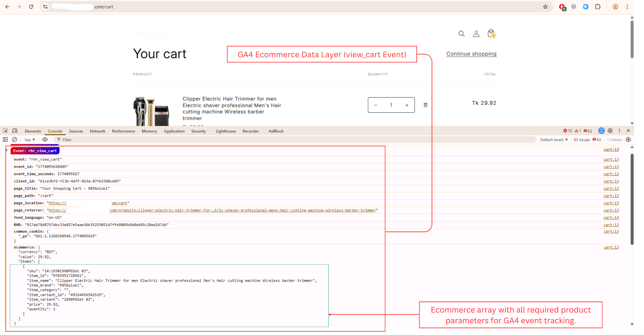Open the shopping bag cart icon
This screenshot has width=644, height=335.
491,33
